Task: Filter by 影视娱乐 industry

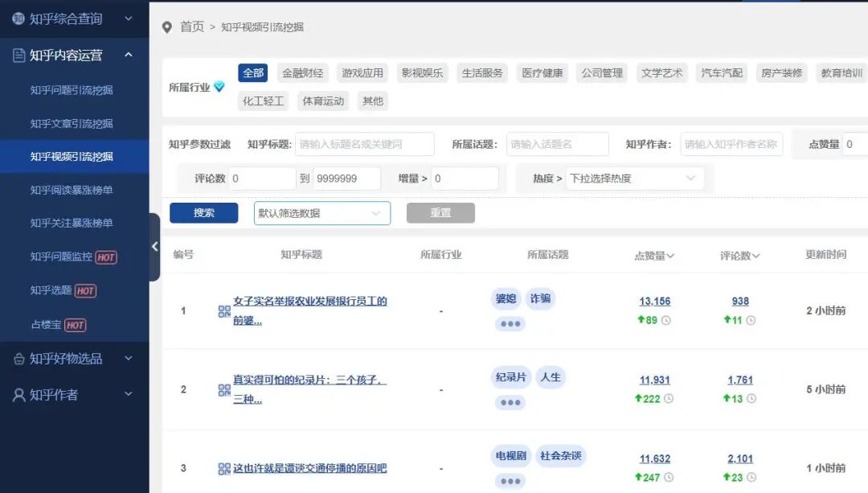Action: tap(422, 73)
